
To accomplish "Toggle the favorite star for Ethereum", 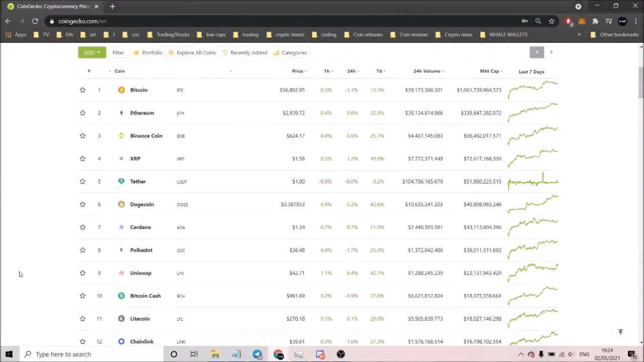I will click(83, 113).
